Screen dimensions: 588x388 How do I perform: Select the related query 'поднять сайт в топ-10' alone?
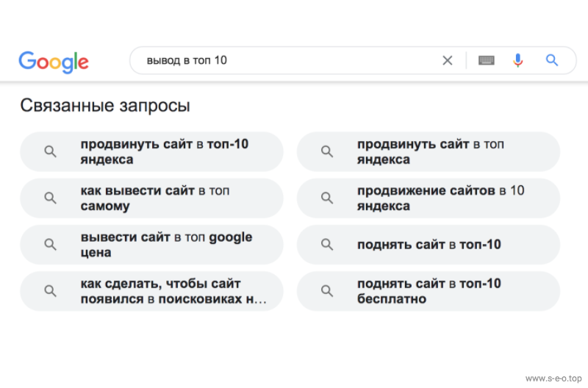429,245
